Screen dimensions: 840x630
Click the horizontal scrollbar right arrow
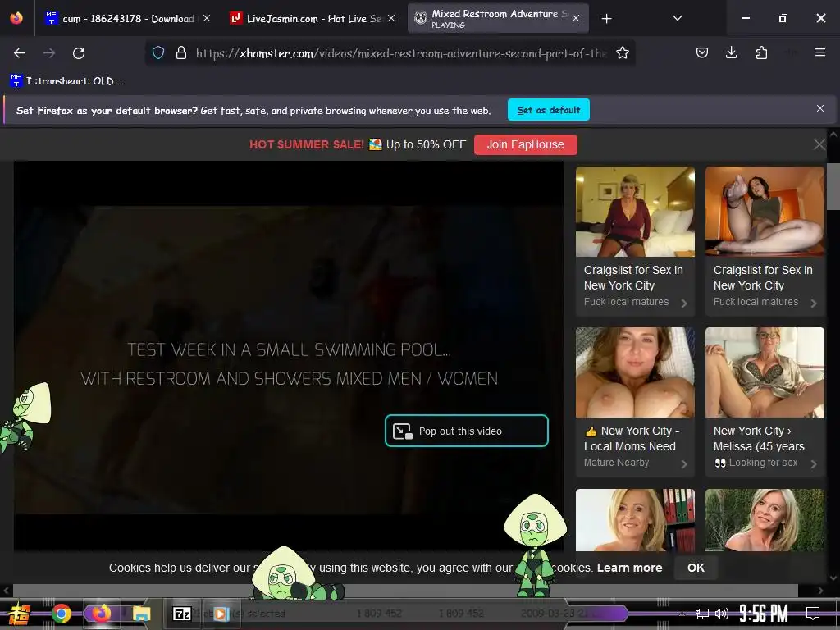[820, 591]
